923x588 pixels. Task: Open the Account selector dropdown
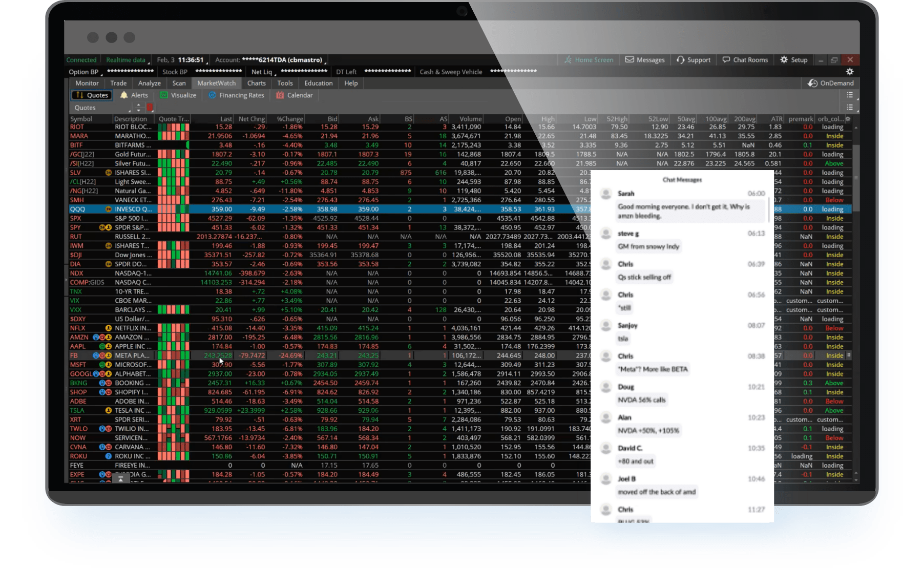(270, 60)
